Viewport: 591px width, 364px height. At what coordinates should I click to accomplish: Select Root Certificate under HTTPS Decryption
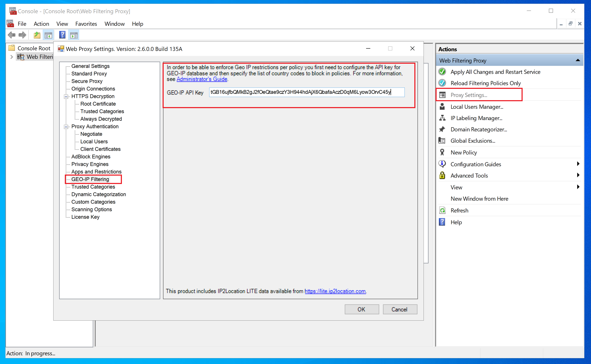click(x=98, y=104)
